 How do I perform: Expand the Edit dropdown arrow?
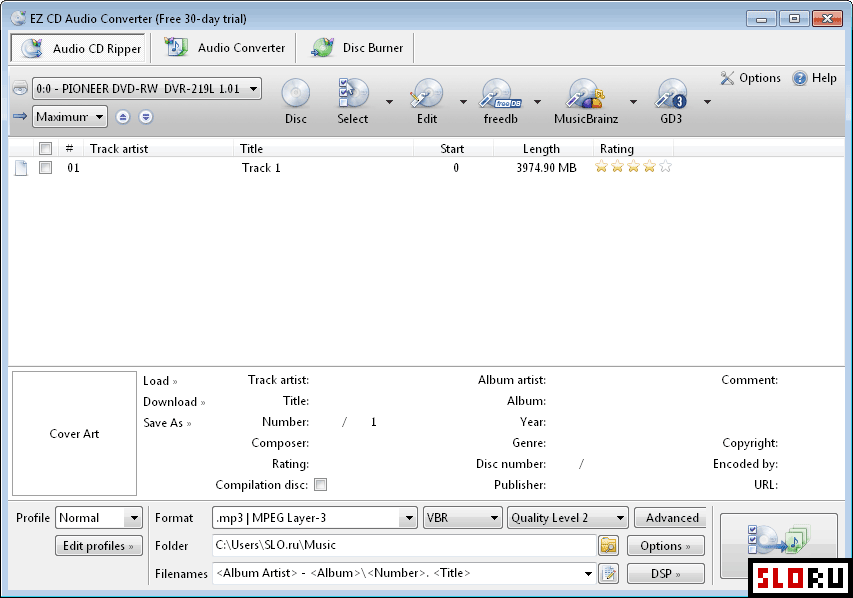pyautogui.click(x=463, y=102)
